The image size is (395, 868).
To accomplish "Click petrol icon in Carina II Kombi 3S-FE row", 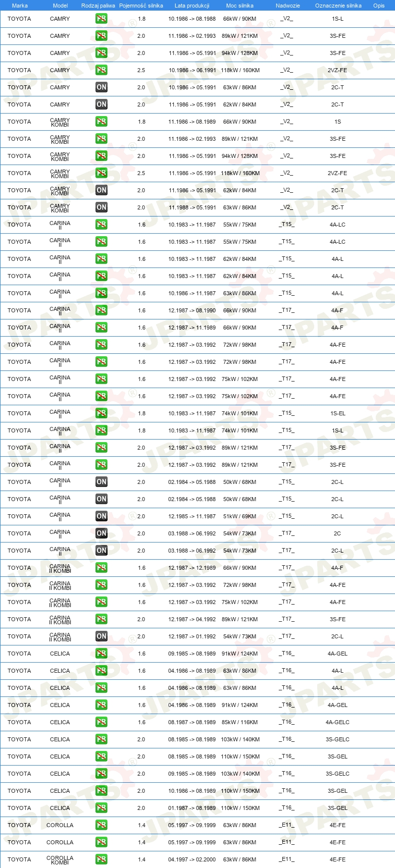I will 102,619.
